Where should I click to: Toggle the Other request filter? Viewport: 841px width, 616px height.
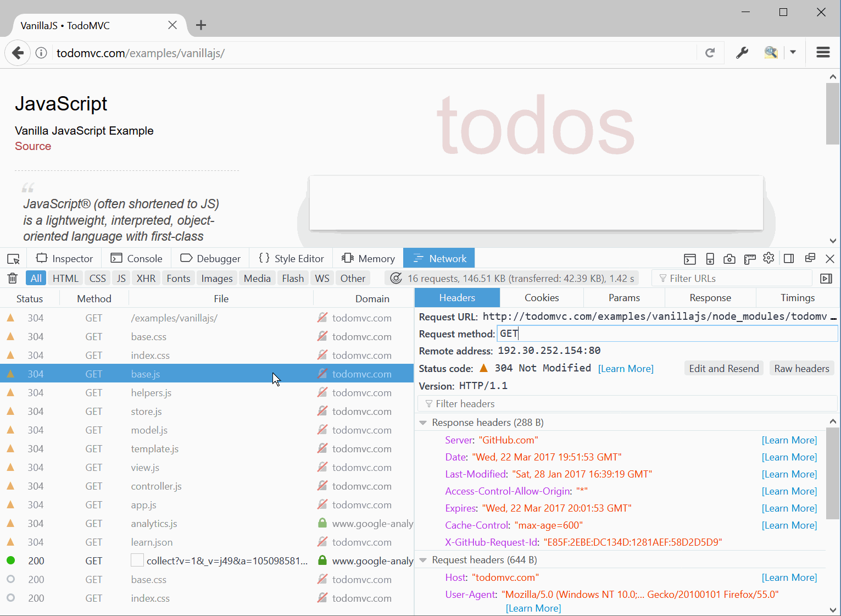(x=353, y=279)
